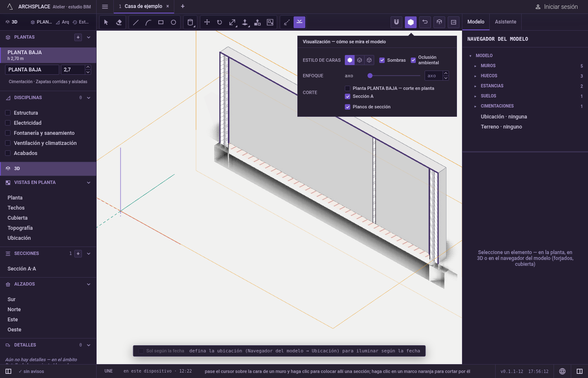
Task: Select the circle drawing tool
Action: tap(173, 22)
